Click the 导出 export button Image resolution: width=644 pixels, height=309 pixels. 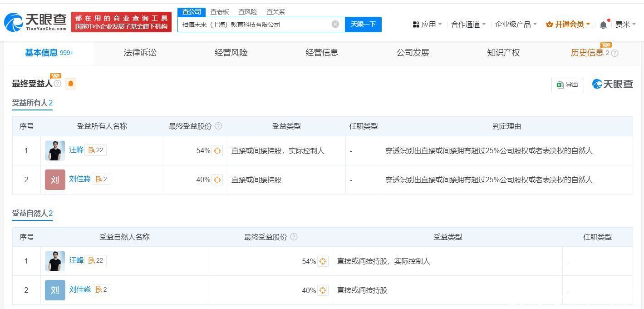[x=568, y=85]
